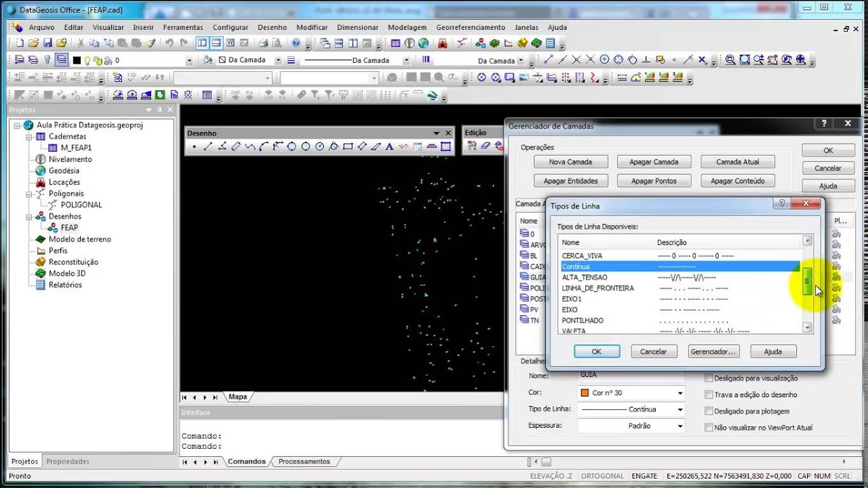Select Modelo de terreno in project tree

[79, 239]
